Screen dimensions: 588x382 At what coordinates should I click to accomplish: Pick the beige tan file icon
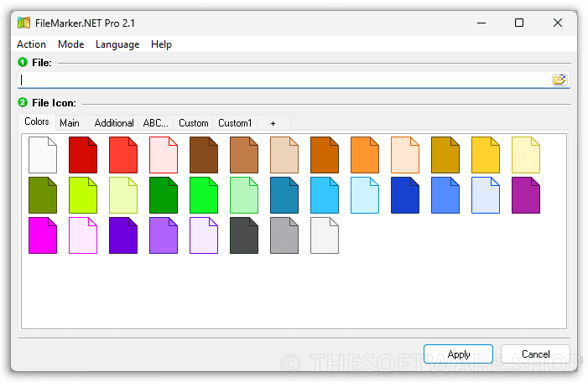[284, 155]
